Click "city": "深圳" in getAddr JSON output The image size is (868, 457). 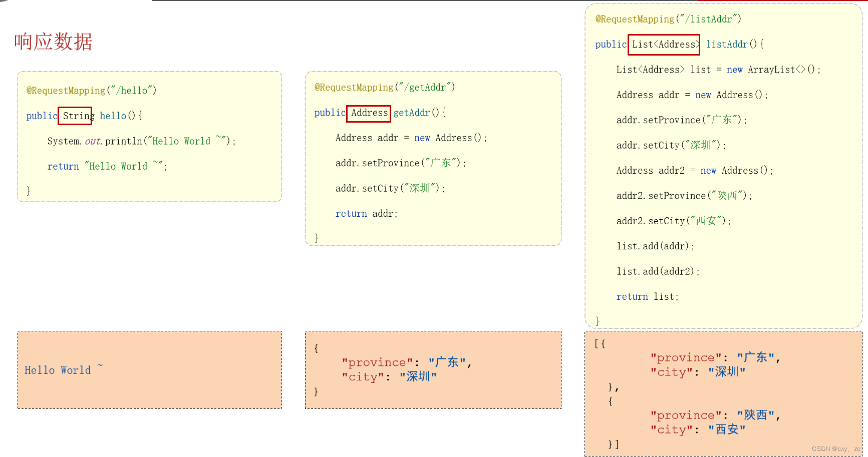(389, 377)
